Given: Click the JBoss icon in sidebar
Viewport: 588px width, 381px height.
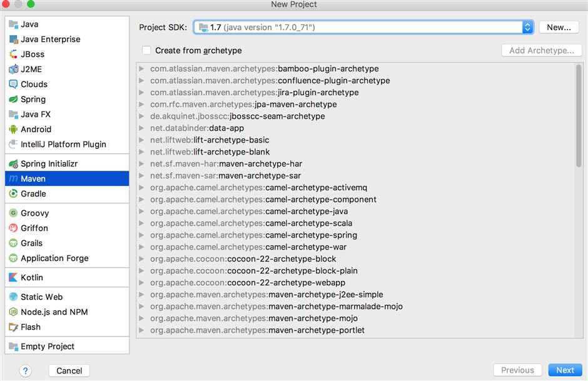Looking at the screenshot, I should tap(13, 54).
